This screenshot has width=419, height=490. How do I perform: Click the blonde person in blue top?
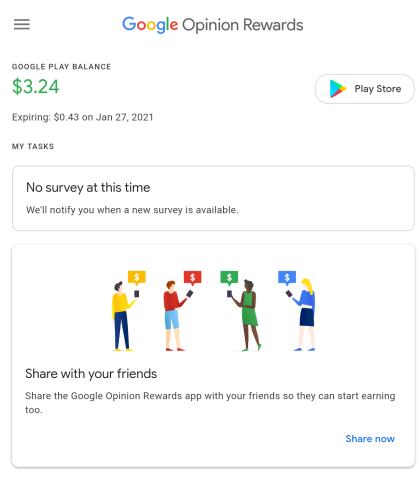(x=303, y=315)
